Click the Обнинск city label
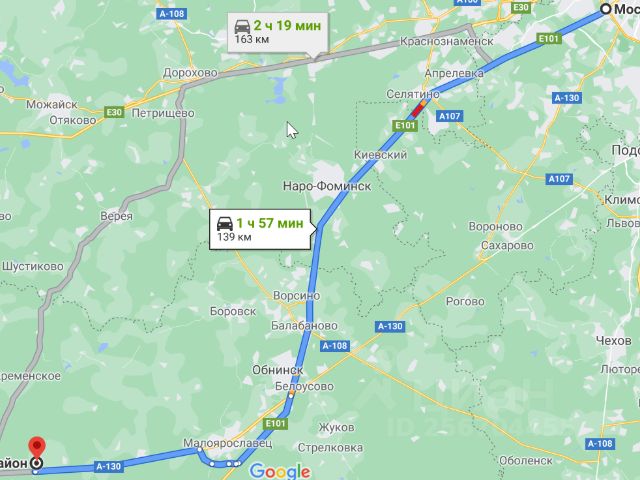 click(x=278, y=370)
